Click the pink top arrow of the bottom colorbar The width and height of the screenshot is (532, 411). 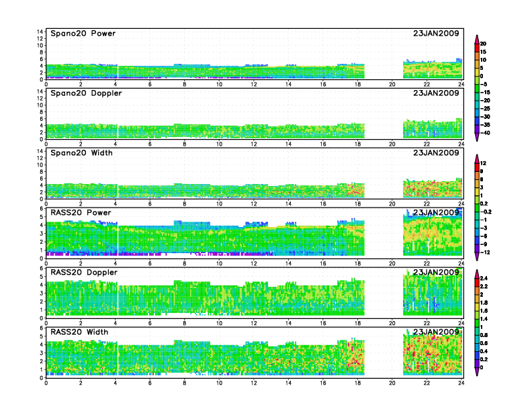[x=477, y=274]
